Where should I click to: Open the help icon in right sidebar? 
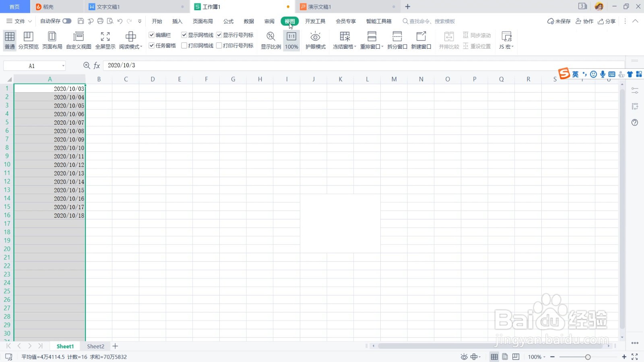635,122
